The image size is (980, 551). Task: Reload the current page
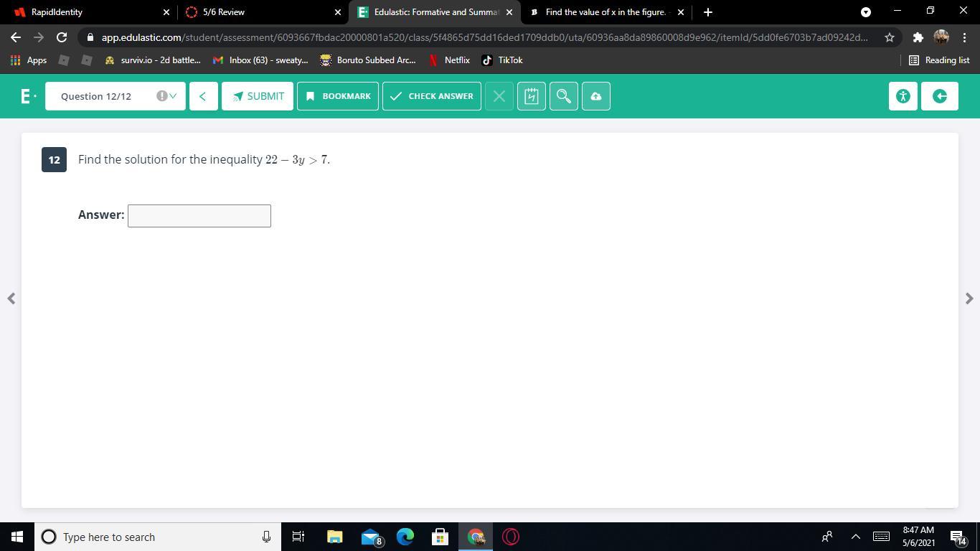(62, 37)
